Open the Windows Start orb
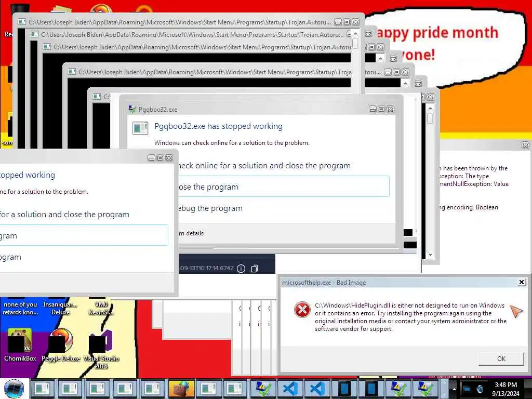The image size is (532, 399). (14, 389)
